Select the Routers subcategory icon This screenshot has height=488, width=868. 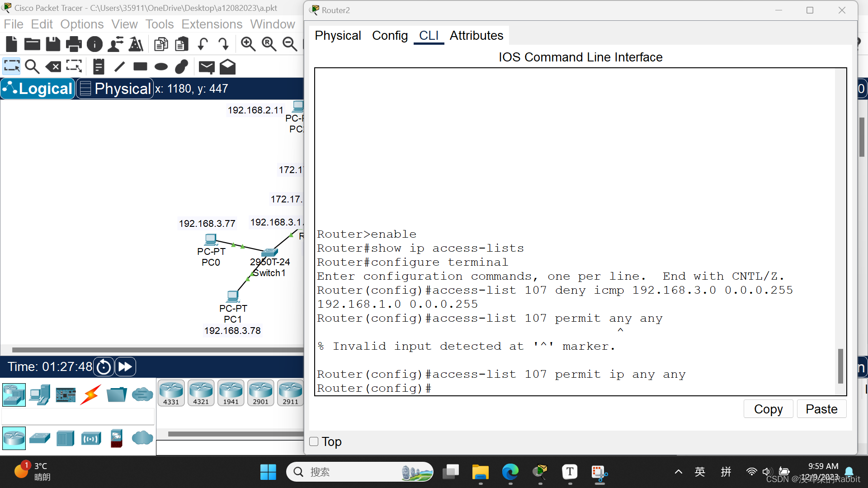pos(14,438)
